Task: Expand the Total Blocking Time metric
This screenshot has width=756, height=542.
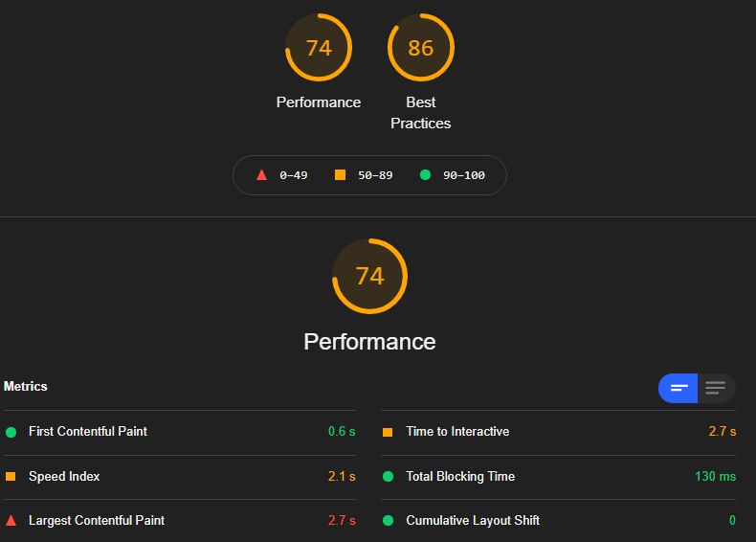Action: click(558, 476)
